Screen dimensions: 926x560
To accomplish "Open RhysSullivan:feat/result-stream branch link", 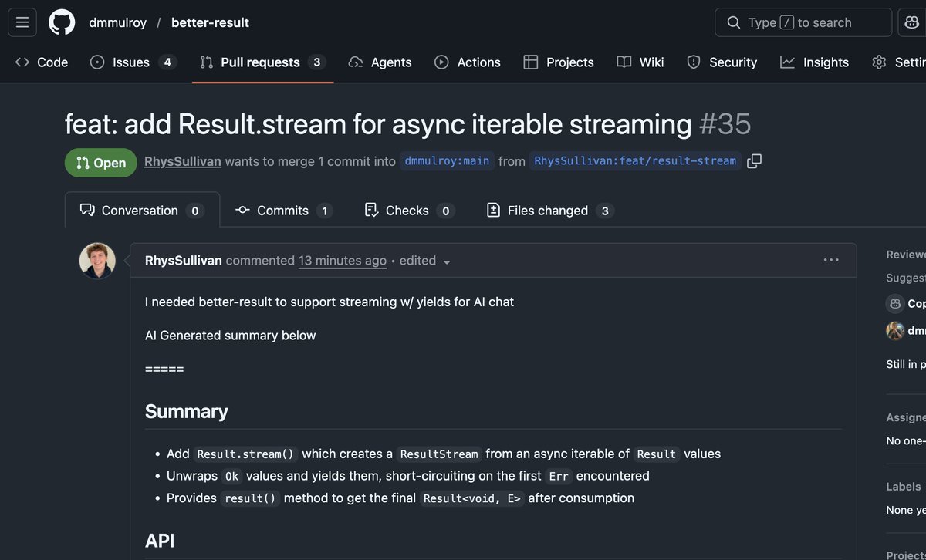I will (635, 161).
